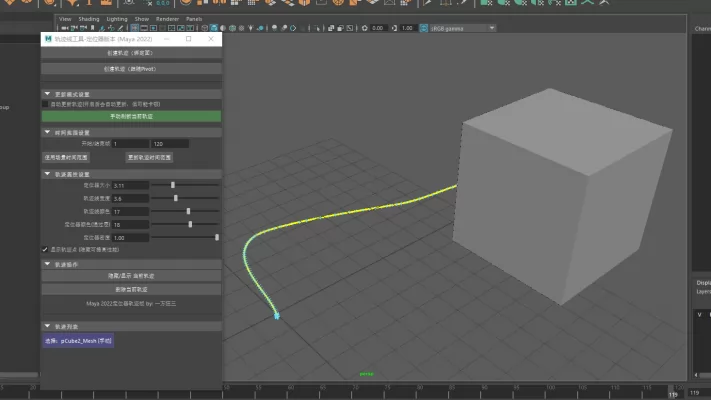Open the Lighting viewport menu
Screen dimensions: 711x400
pos(116,18)
